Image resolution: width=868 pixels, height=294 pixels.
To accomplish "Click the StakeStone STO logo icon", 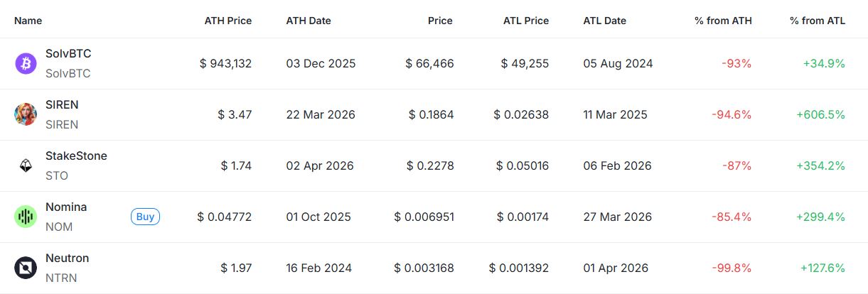I will click(x=26, y=165).
